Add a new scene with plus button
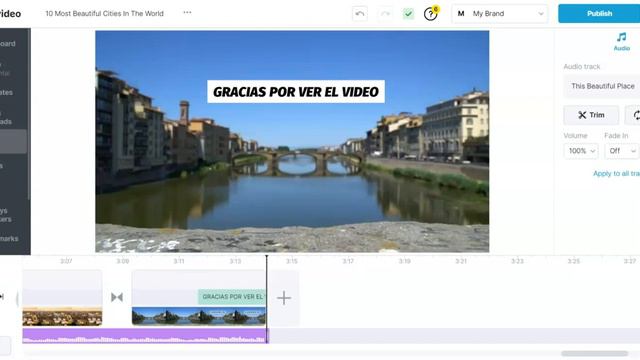The height and width of the screenshot is (360, 640). 284,298
